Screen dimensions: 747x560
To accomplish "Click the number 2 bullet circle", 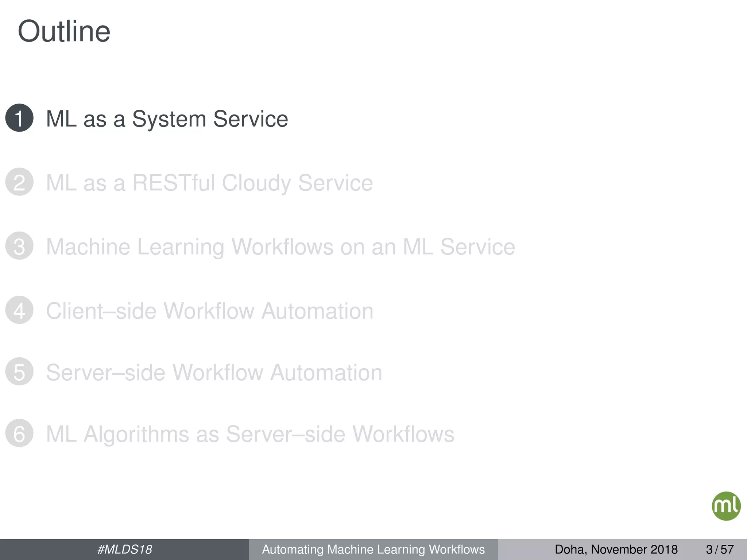I will (x=19, y=182).
